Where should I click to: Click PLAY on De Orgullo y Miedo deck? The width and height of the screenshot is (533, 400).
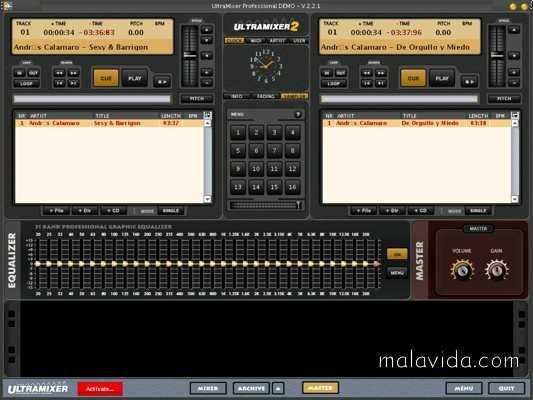tap(442, 79)
